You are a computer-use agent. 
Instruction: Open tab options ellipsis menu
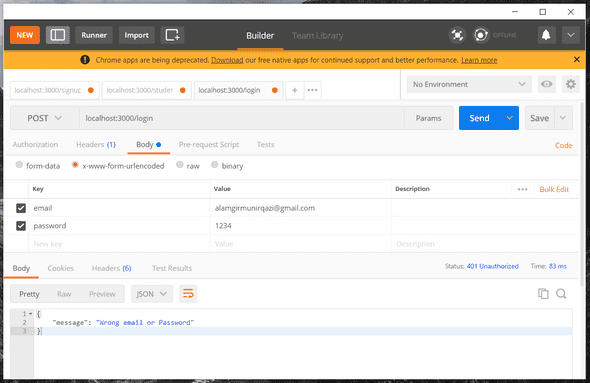coord(312,90)
